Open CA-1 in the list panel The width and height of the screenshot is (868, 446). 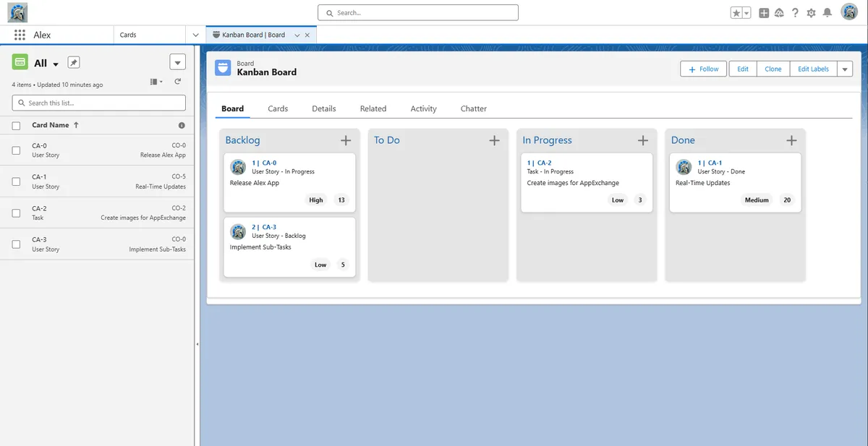tap(39, 176)
